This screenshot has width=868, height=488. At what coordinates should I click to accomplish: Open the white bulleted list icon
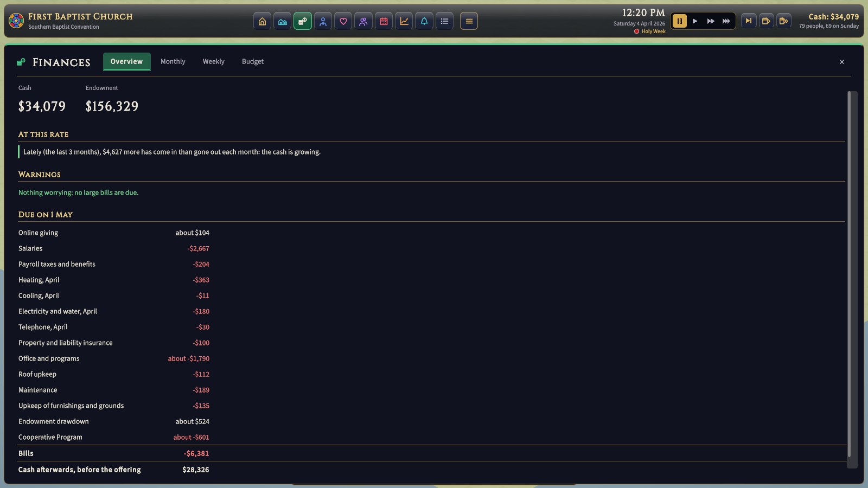click(444, 21)
